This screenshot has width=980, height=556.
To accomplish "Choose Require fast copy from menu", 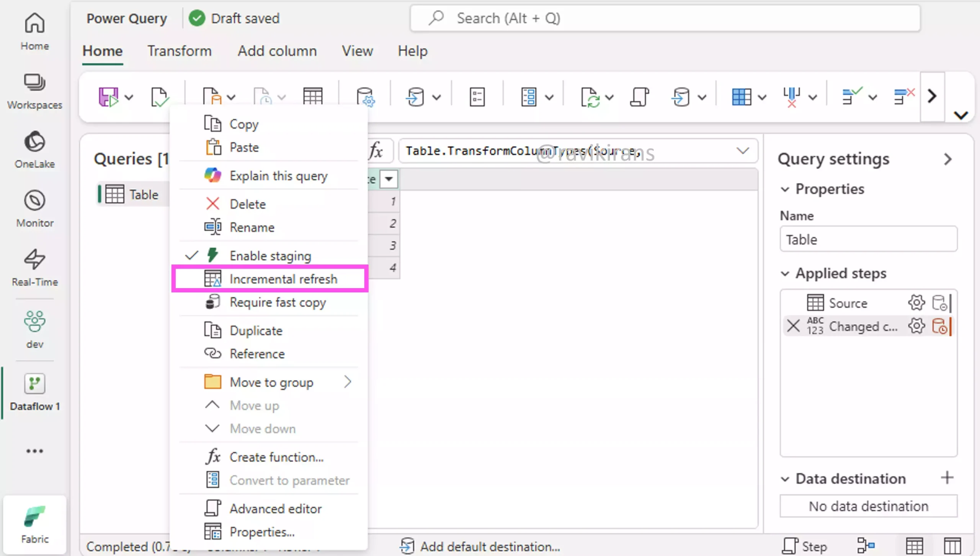I will (270, 302).
